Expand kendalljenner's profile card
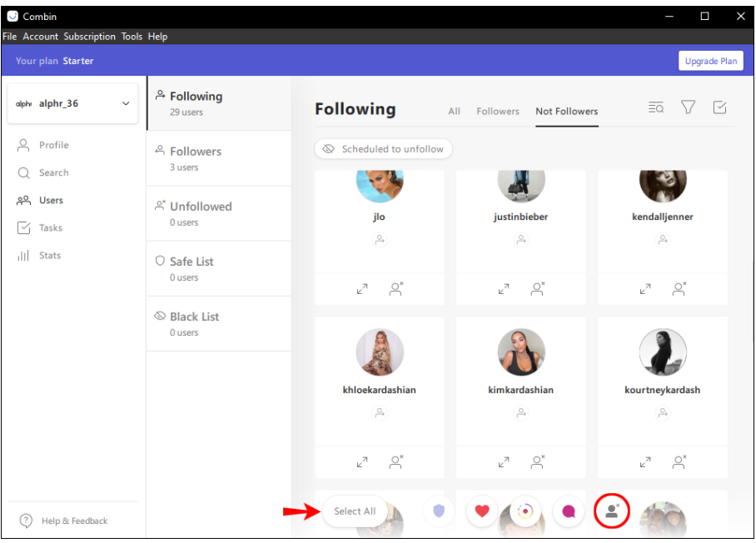Viewport: 756px width, 543px height. (645, 289)
